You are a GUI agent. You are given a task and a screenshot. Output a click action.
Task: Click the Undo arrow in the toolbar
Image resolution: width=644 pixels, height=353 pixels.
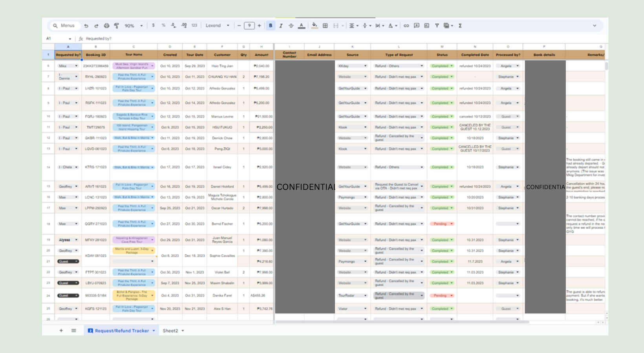86,26
